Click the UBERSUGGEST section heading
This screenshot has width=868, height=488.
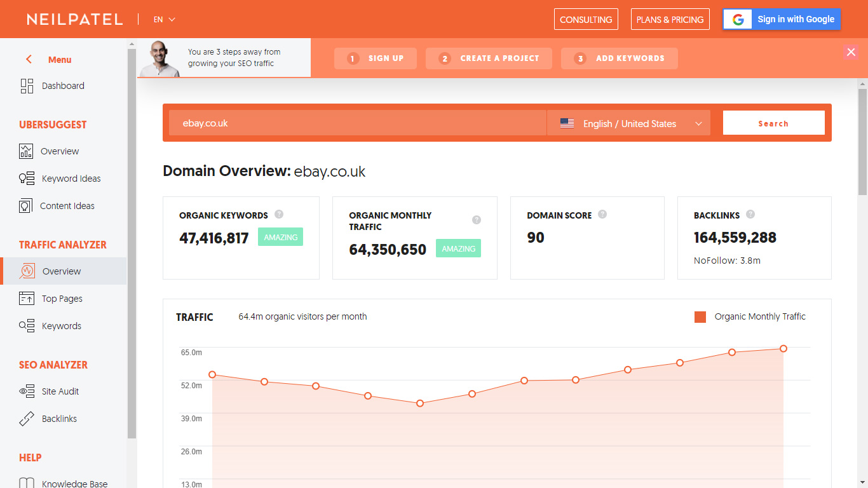(x=53, y=125)
